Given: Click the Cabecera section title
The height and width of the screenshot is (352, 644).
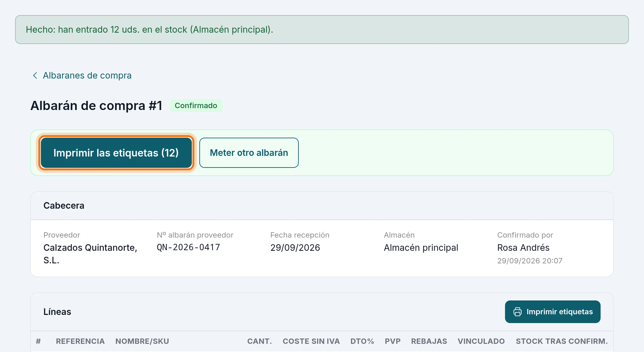Looking at the screenshot, I should tap(64, 206).
